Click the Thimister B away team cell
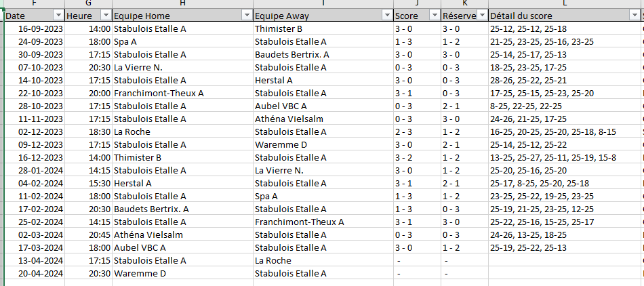The width and height of the screenshot is (644, 286). 323,29
